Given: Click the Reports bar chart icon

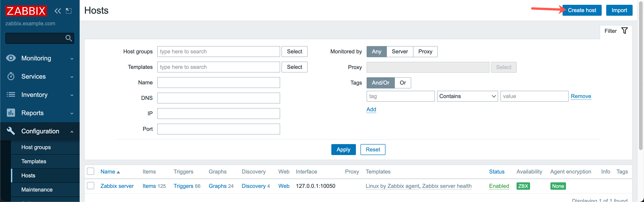Looking at the screenshot, I should click(11, 113).
